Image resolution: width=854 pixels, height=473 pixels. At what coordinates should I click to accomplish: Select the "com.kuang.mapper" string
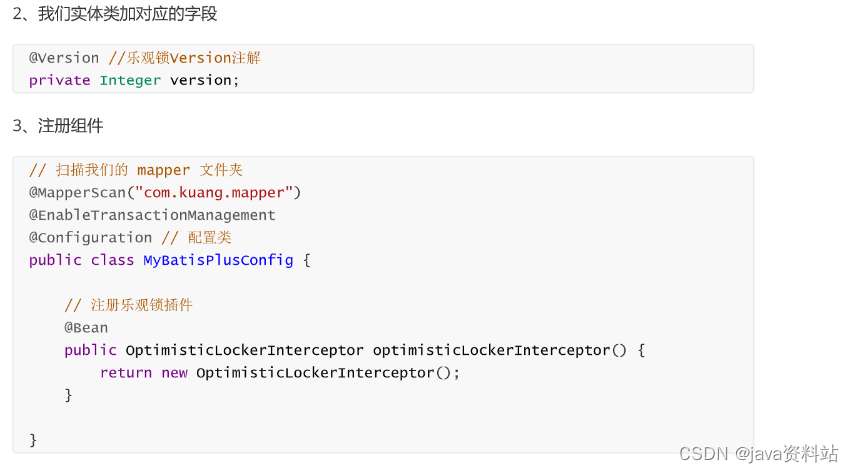(x=214, y=192)
